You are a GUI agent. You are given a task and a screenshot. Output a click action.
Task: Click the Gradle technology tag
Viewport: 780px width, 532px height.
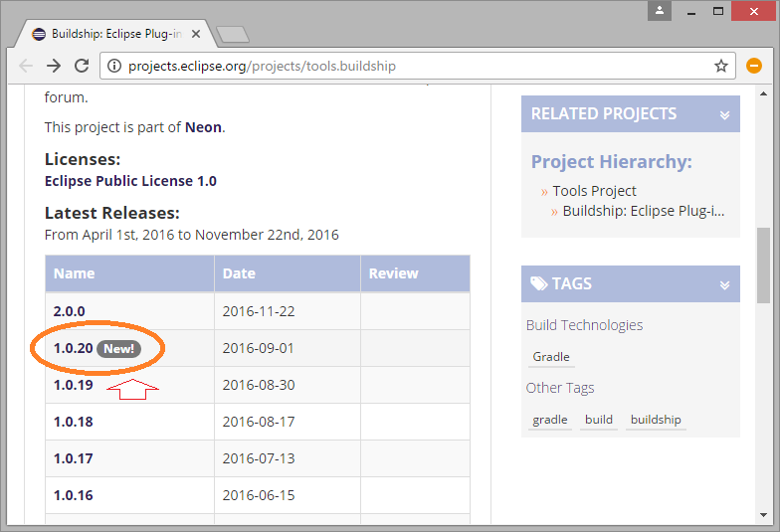(551, 357)
